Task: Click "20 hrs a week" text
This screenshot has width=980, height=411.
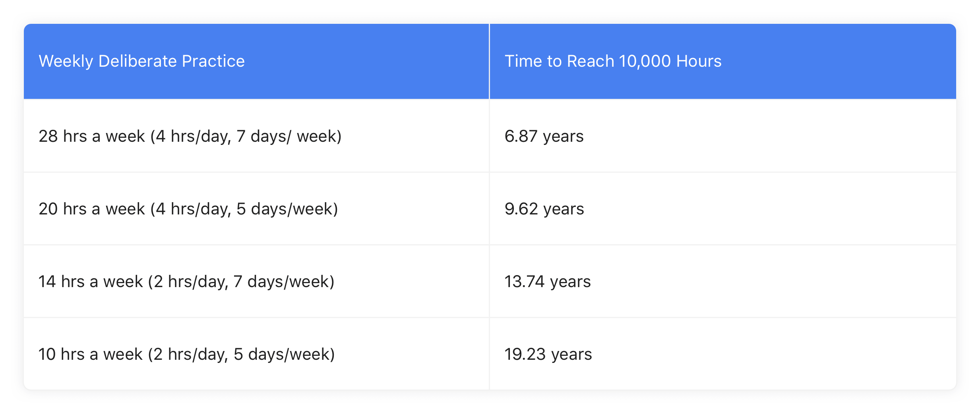Action: point(92,209)
